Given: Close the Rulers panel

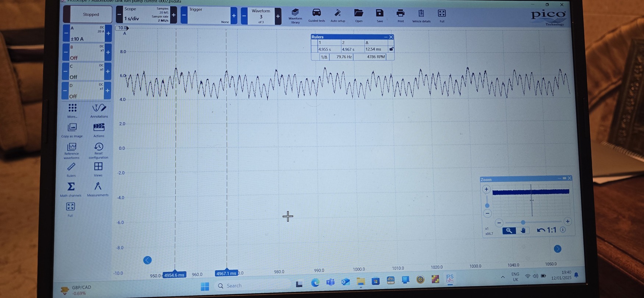Looking at the screenshot, I should [391, 37].
